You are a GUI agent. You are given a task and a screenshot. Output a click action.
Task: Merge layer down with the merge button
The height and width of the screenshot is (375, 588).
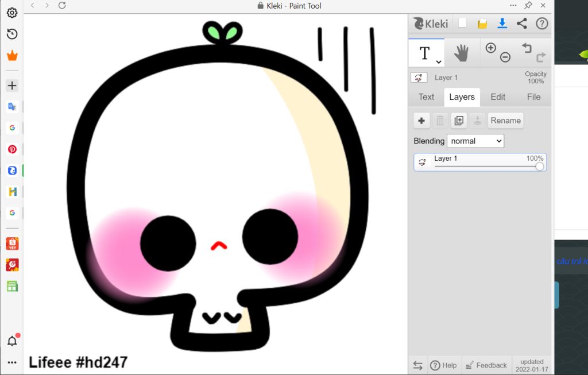[477, 121]
